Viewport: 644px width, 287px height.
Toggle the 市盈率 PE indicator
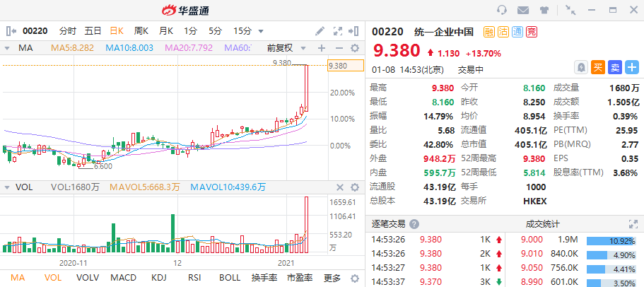click(x=300, y=278)
